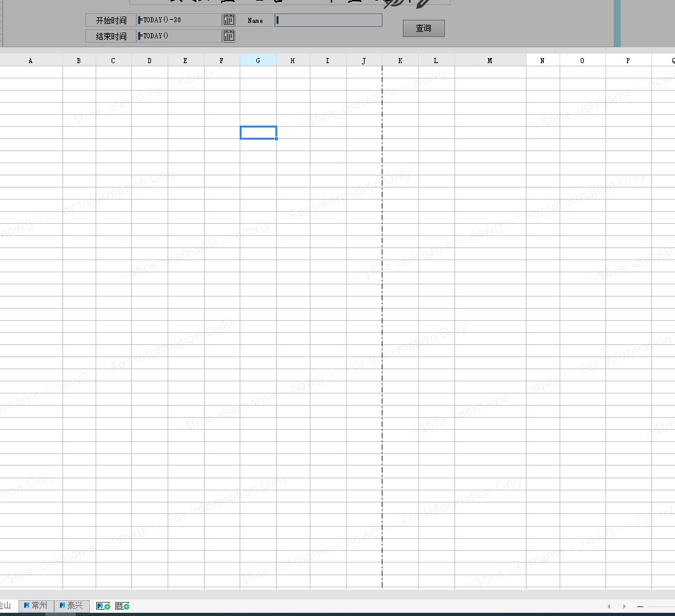Image resolution: width=675 pixels, height=616 pixels.
Task: Select column O header
Action: pyautogui.click(x=583, y=61)
